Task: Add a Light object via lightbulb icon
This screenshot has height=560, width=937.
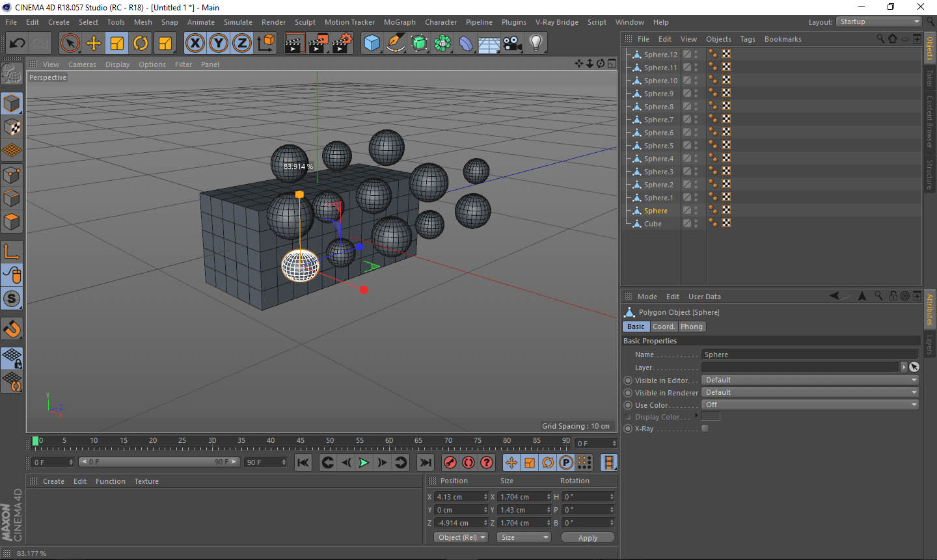Action: [x=536, y=44]
